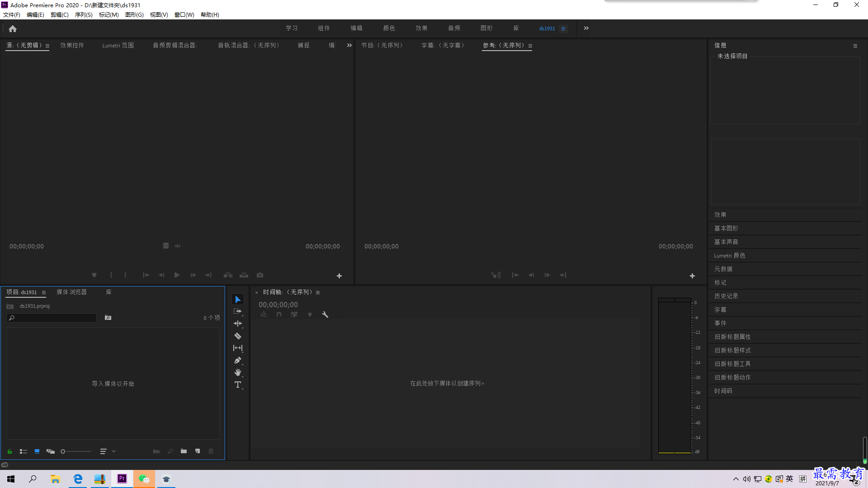This screenshot has height=488, width=868.
Task: Select the Type tool
Action: 238,385
